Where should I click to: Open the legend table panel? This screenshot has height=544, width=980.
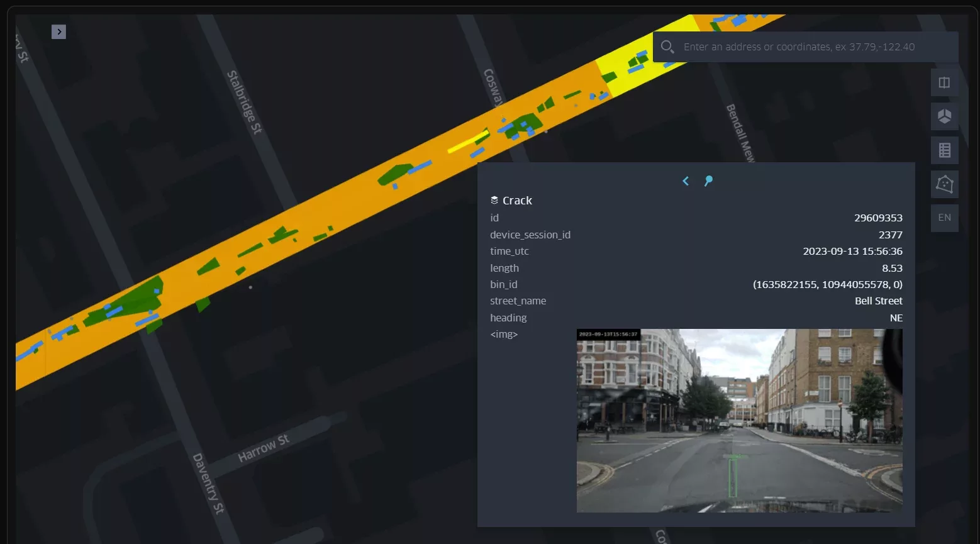pos(944,150)
